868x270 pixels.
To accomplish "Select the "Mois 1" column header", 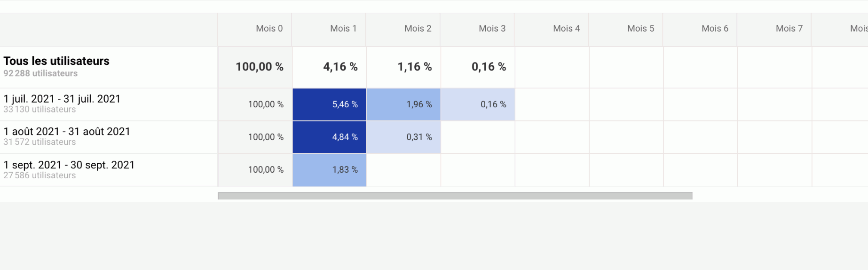I will tap(343, 29).
